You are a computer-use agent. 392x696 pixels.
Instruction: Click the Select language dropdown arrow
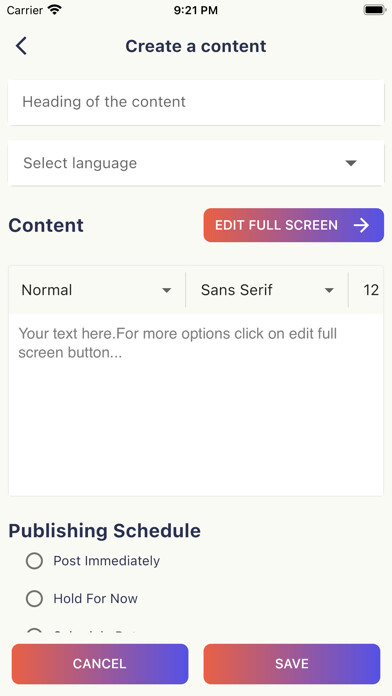click(x=351, y=163)
